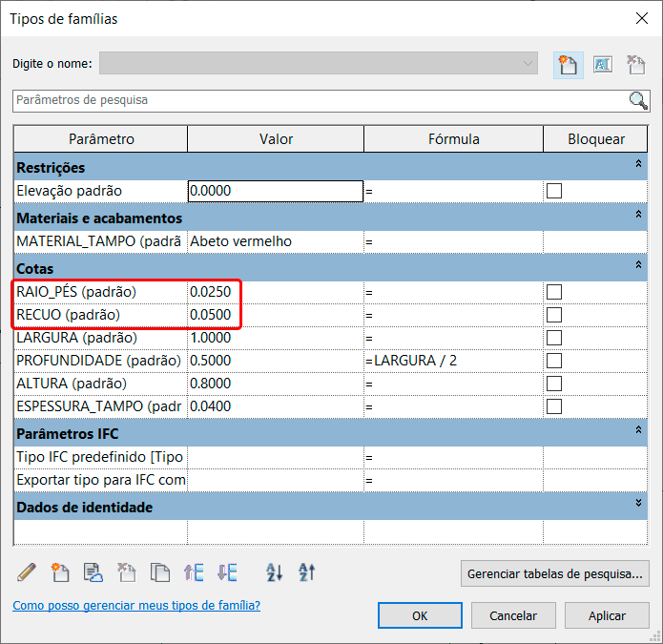Click the formula cell for ALTURA
Viewport: 663px width, 644px height.
453,384
